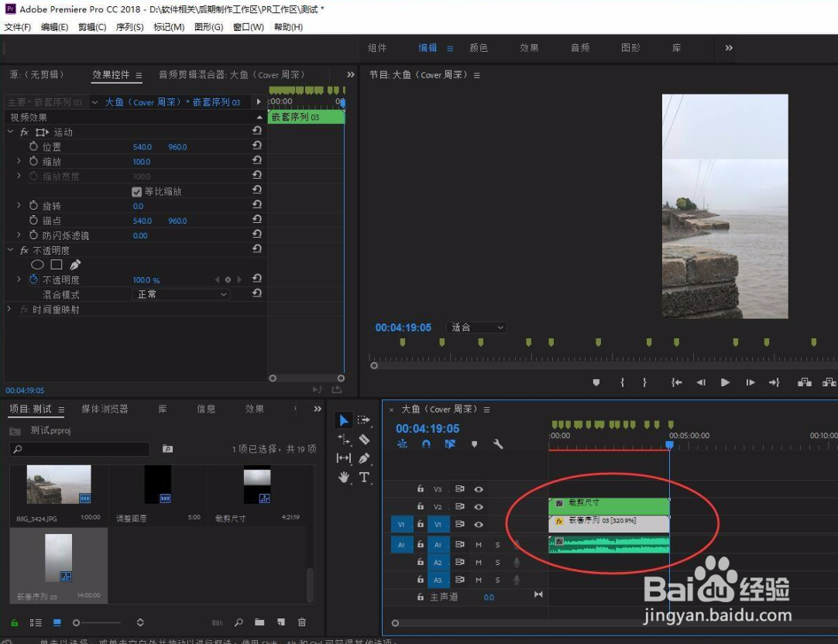The width and height of the screenshot is (838, 644).
Task: Select the Slip tool
Action: tap(344, 458)
